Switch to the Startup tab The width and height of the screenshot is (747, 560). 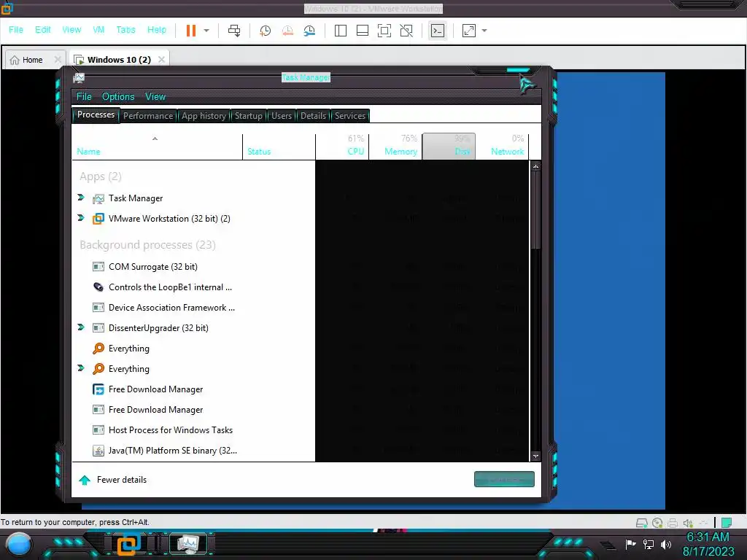249,116
